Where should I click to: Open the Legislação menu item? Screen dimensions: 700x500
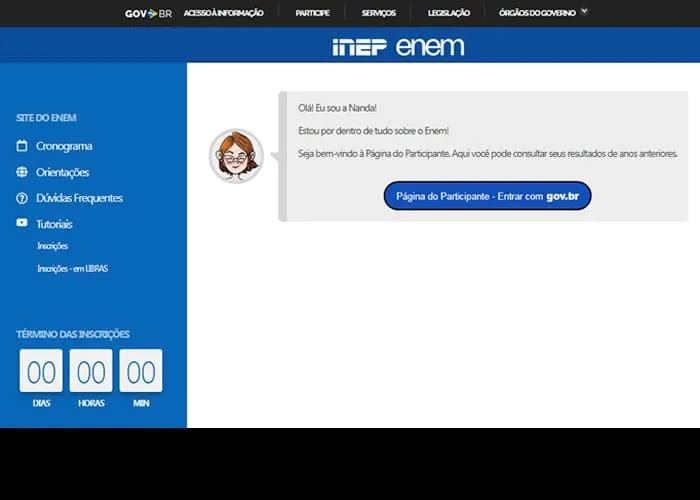pyautogui.click(x=449, y=13)
